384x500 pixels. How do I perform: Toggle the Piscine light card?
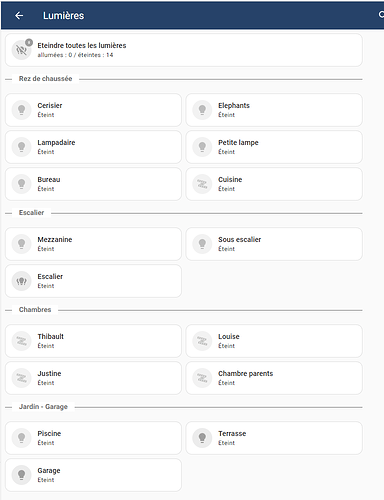93,438
